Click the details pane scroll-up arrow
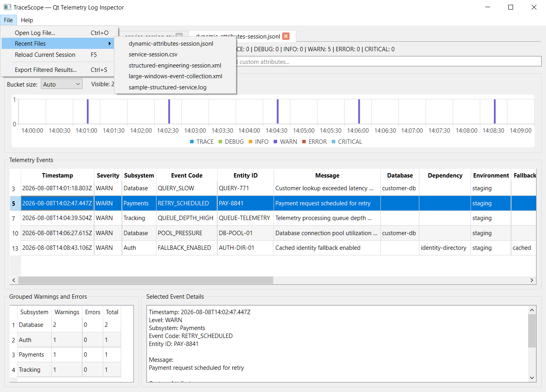 click(x=532, y=310)
